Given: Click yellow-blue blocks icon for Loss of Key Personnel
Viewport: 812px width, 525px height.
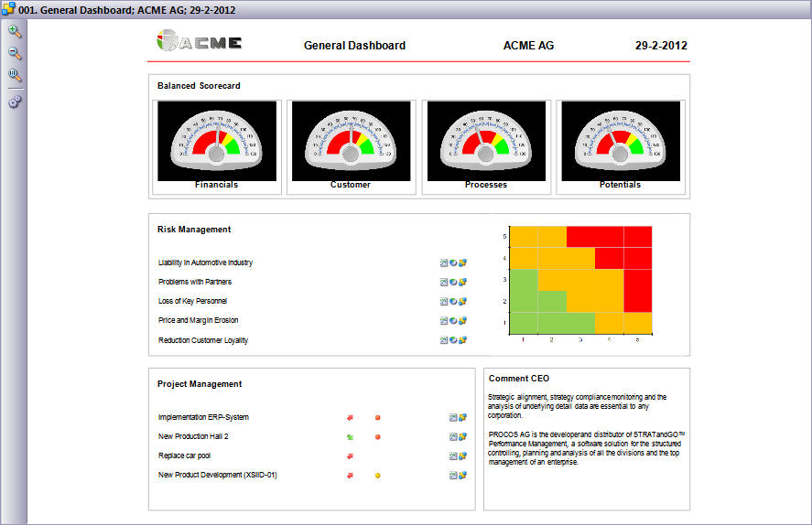Looking at the screenshot, I should coord(463,302).
